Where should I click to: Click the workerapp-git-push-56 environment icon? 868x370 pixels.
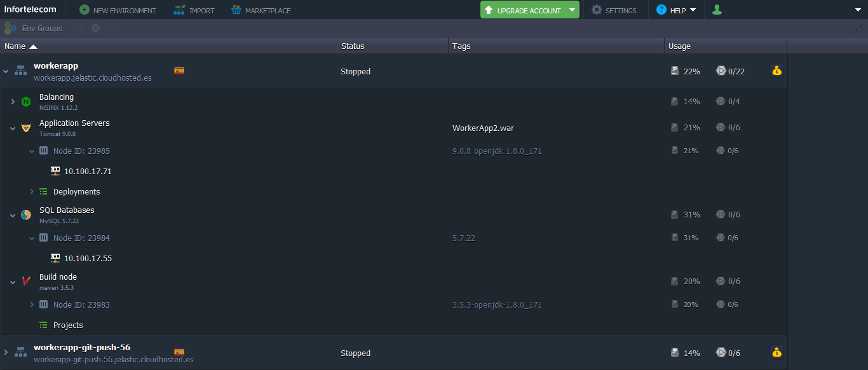click(20, 352)
